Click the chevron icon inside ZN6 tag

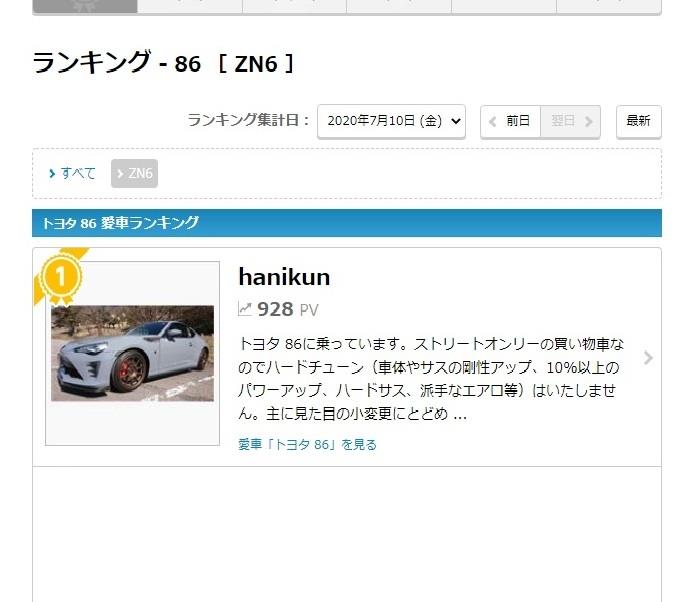(120, 174)
